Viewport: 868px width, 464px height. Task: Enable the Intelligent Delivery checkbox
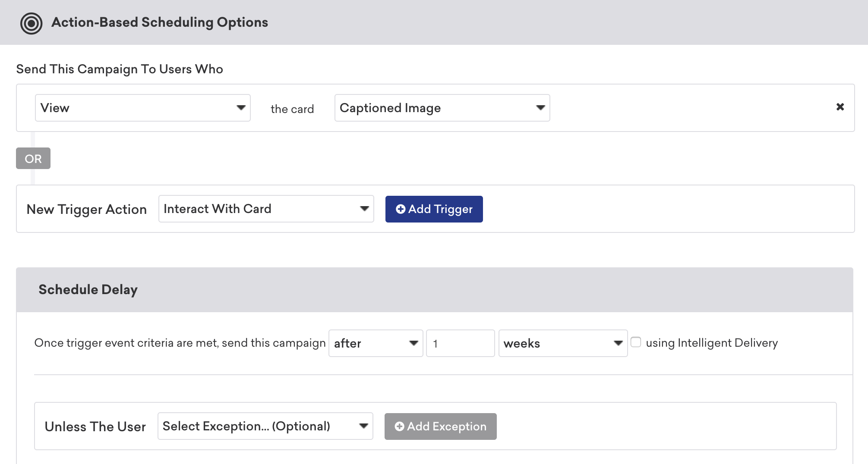(x=636, y=342)
